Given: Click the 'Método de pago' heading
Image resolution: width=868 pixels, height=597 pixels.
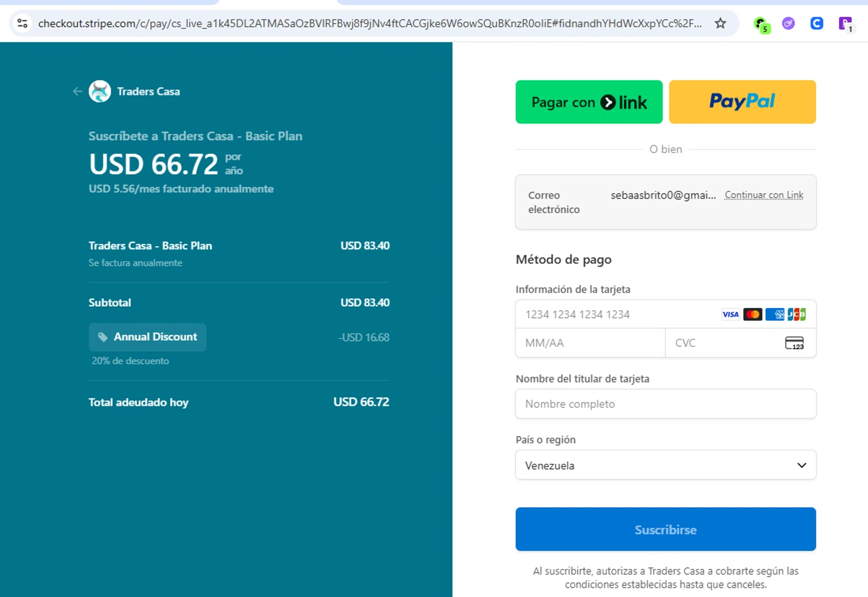Looking at the screenshot, I should (564, 259).
